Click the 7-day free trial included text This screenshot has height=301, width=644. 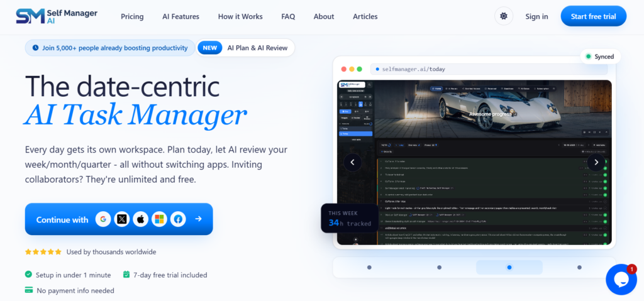coord(170,275)
